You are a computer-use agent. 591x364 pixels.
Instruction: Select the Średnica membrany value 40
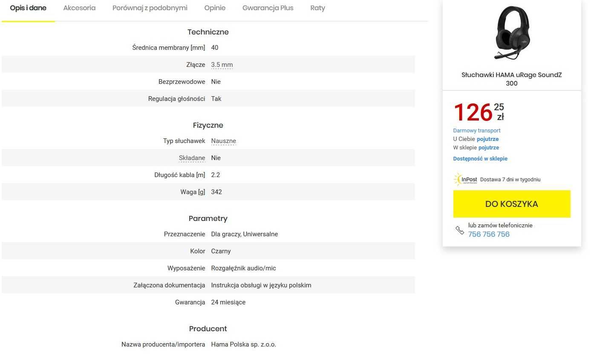[215, 48]
